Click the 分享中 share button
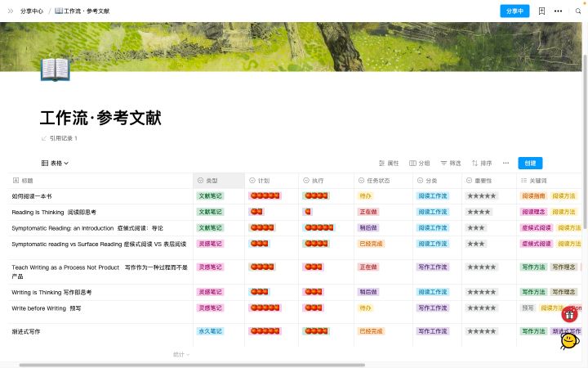Screen dimensions: 588x368 (x=514, y=11)
